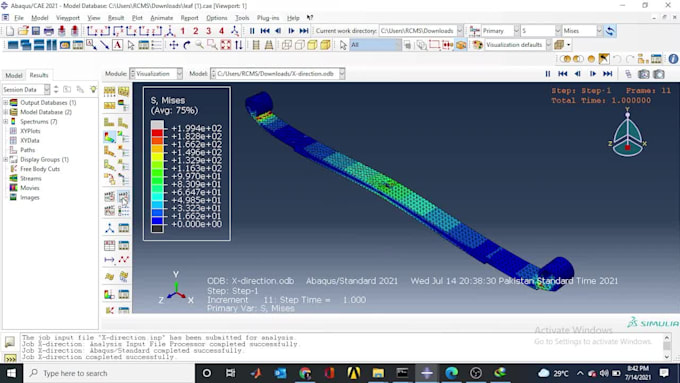Open the selection filter 'All' dropdown
Screen dimensions: 680x383
pos(376,45)
